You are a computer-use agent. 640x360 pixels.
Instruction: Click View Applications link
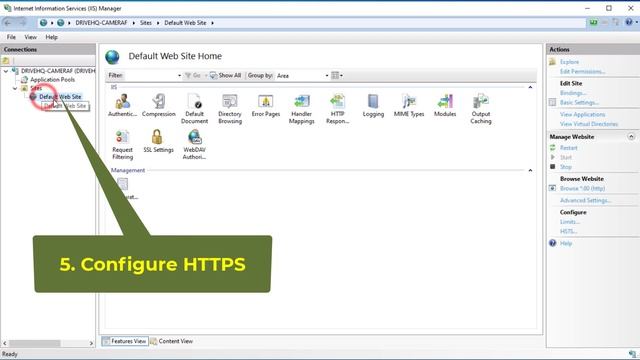click(x=582, y=114)
